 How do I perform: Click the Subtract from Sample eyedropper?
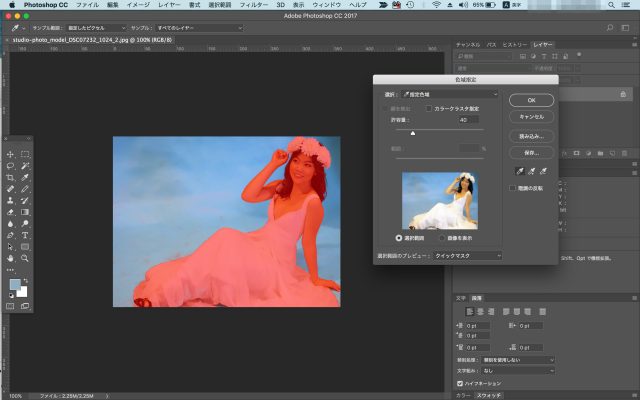pos(543,171)
